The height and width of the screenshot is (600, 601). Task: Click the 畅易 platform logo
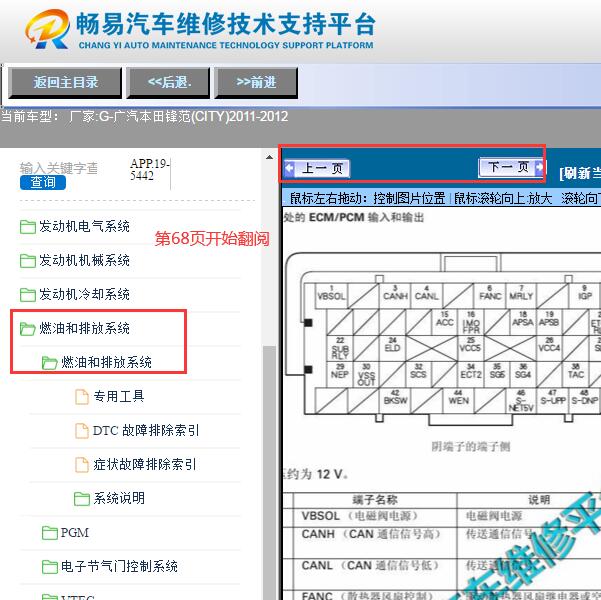[48, 29]
